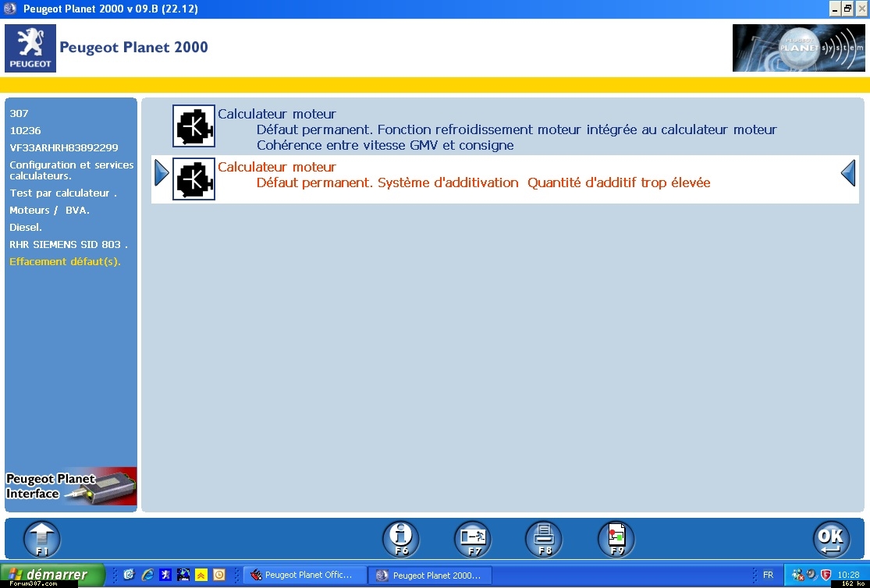Image resolution: width=870 pixels, height=588 pixels.
Task: Open 'Peugeot Planet Offic...' taskbar window
Action: (x=306, y=576)
